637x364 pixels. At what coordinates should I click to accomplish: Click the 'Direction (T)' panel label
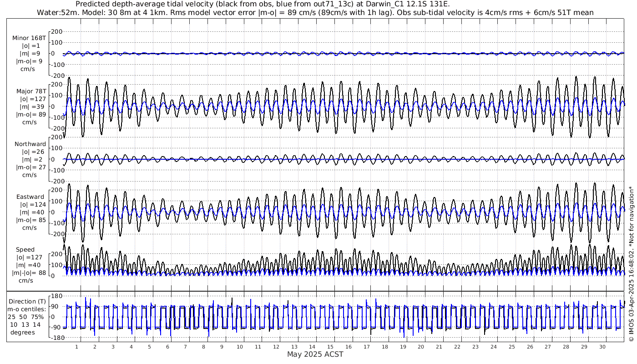point(27,301)
